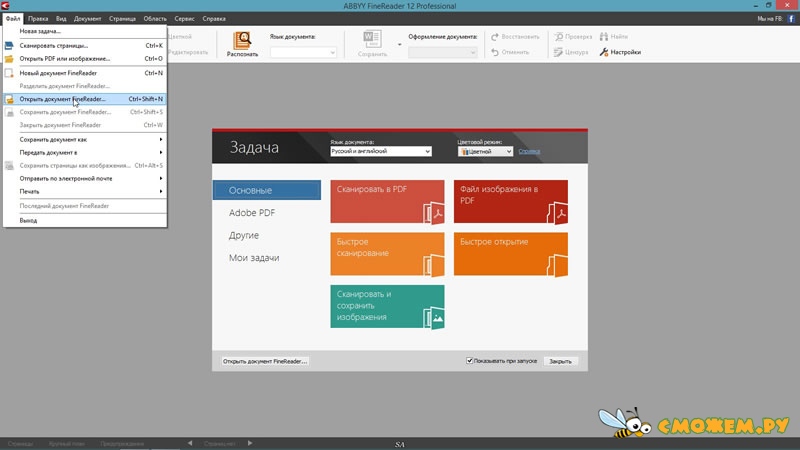Click the Файл изображения в PDF tile
The width and height of the screenshot is (800, 450).
(511, 202)
